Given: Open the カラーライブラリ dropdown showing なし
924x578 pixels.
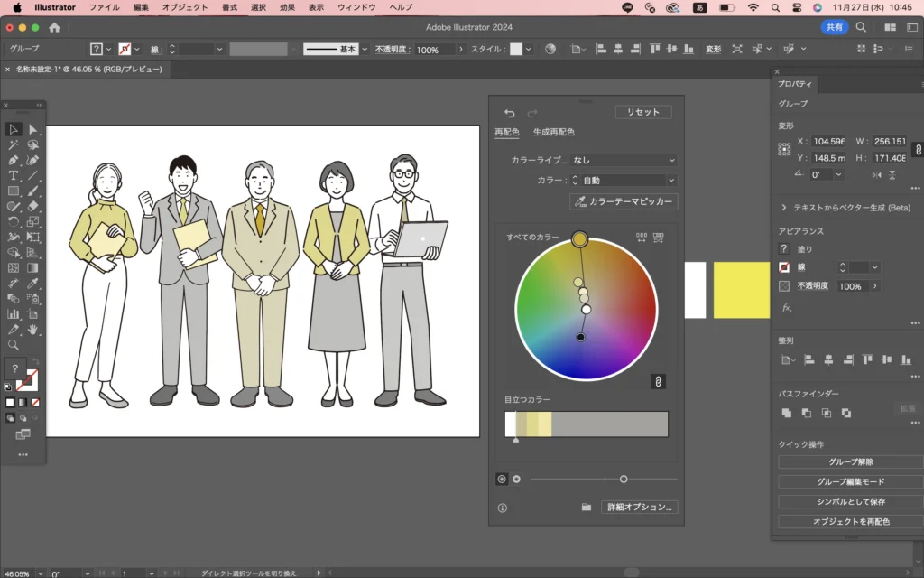Looking at the screenshot, I should 624,160.
